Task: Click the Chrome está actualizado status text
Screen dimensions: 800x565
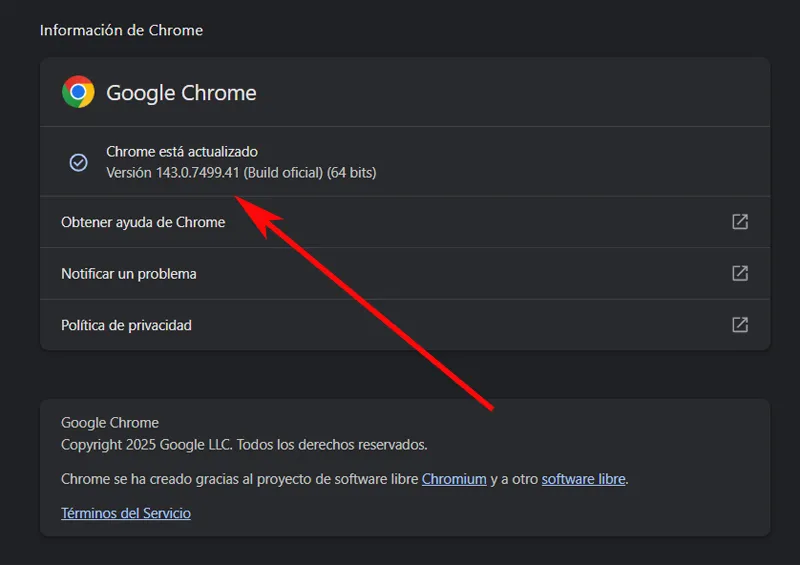Action: (182, 152)
